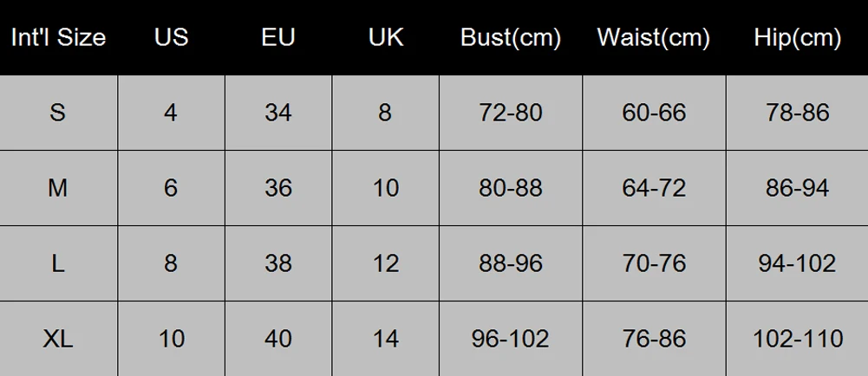
Task: Click the EU column header
Action: [x=278, y=38]
